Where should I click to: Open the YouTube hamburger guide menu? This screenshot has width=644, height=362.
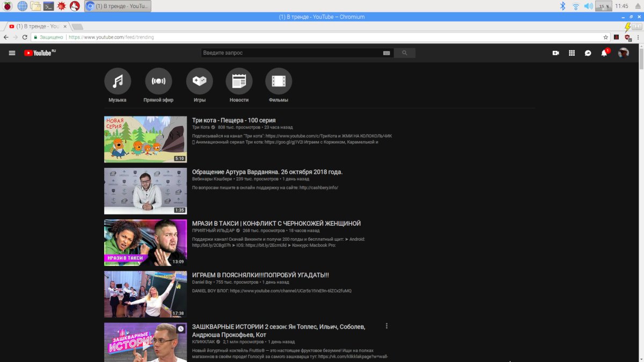click(12, 53)
